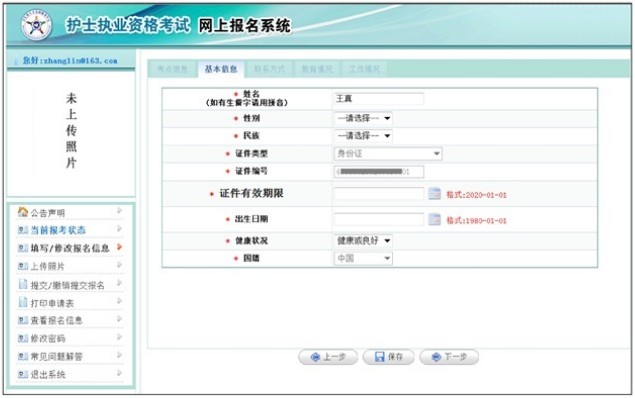Click the red text 格式:2020-01-01

click(x=476, y=195)
